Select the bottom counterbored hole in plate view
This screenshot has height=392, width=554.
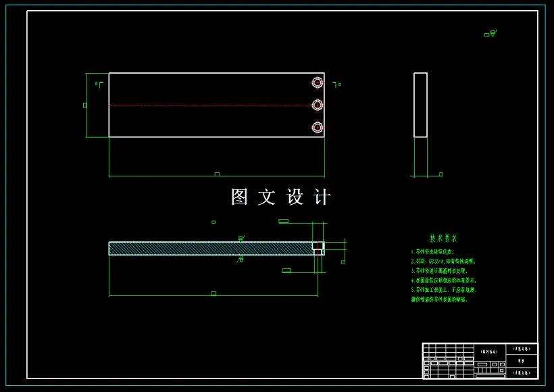tap(318, 127)
